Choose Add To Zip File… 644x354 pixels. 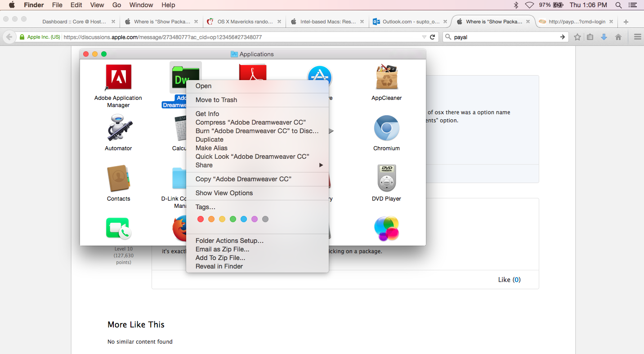[x=257, y=258]
